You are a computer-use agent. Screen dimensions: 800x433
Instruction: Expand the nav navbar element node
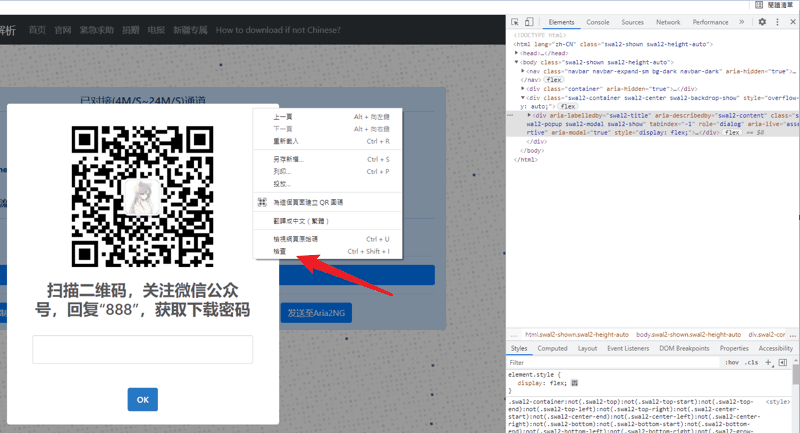(x=522, y=71)
